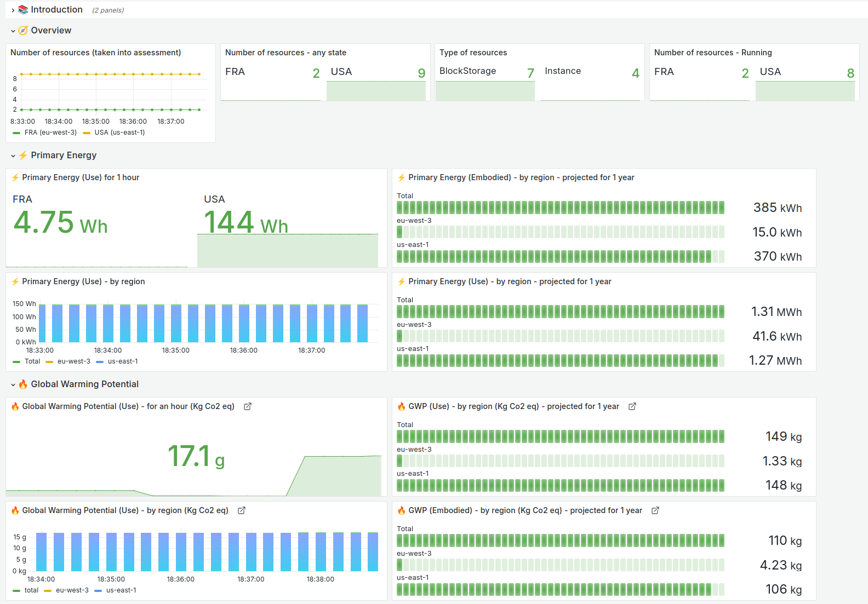Click the books icon beside Introduction
Image resolution: width=868 pixels, height=604 pixels.
tap(23, 10)
